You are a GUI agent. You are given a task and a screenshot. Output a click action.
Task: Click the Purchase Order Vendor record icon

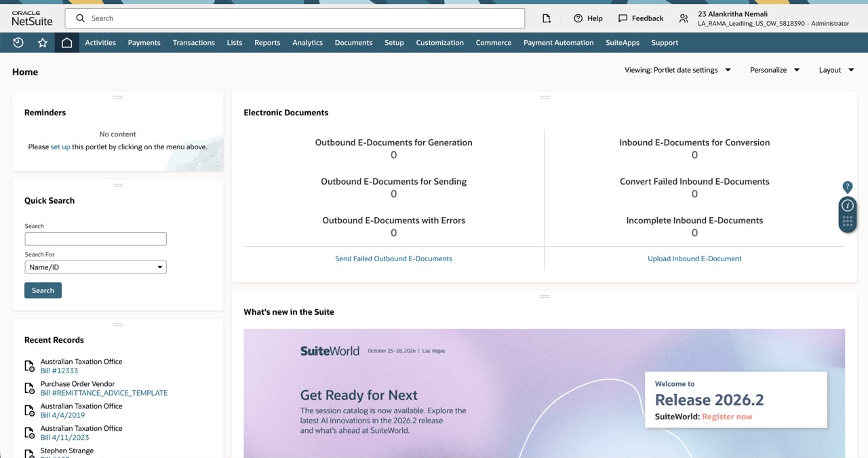click(29, 389)
